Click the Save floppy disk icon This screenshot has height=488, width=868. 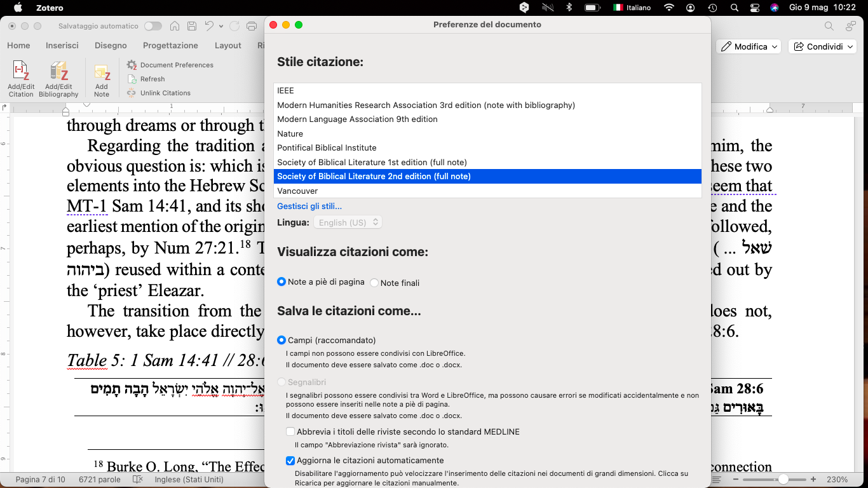pos(191,26)
